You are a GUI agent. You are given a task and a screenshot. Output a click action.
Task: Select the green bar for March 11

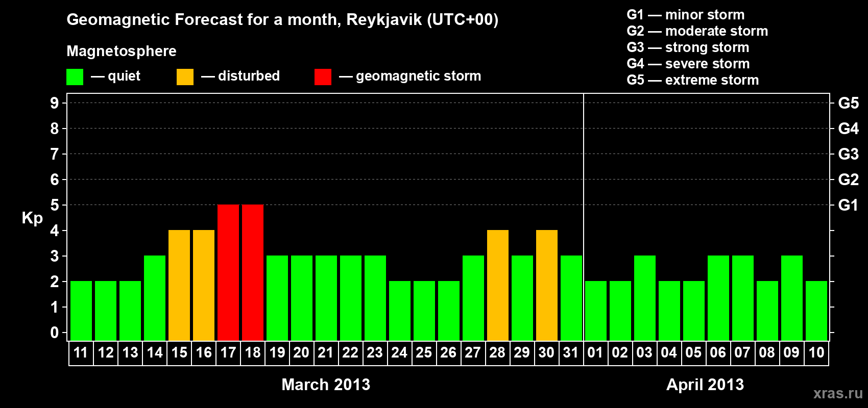pos(81,311)
